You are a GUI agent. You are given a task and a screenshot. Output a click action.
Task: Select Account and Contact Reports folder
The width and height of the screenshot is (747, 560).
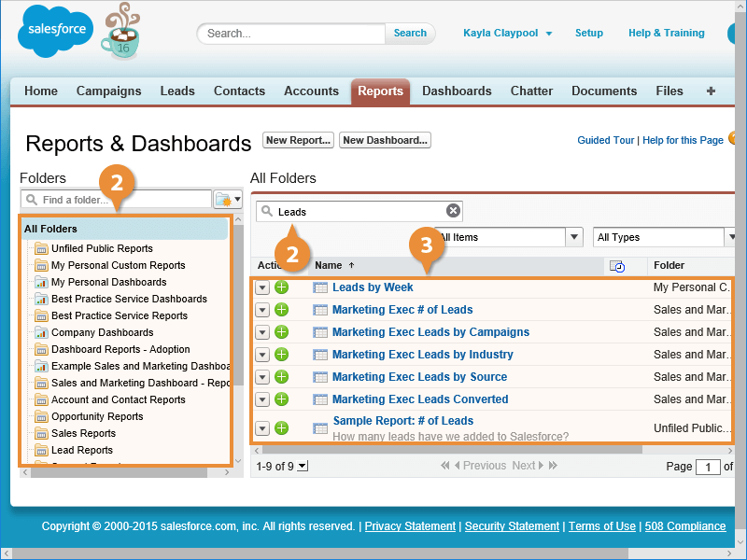pyautogui.click(x=119, y=399)
